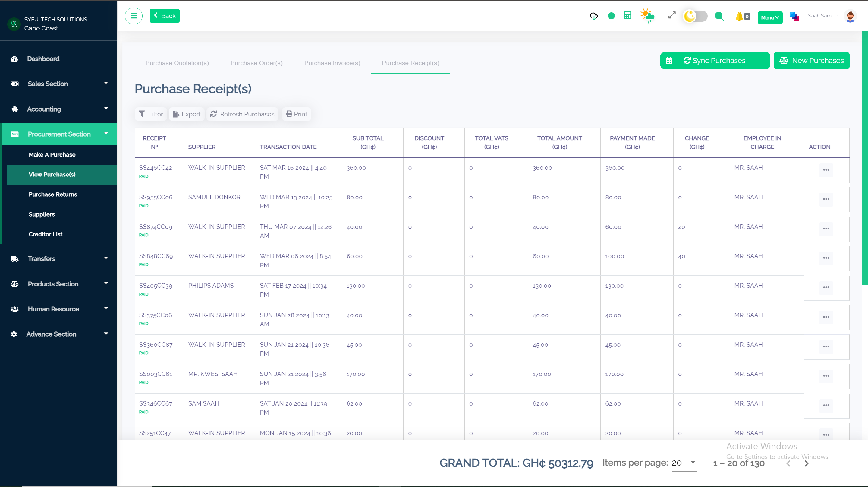Open Purchase Returns submenu item
This screenshot has height=487, width=868.
(x=53, y=194)
